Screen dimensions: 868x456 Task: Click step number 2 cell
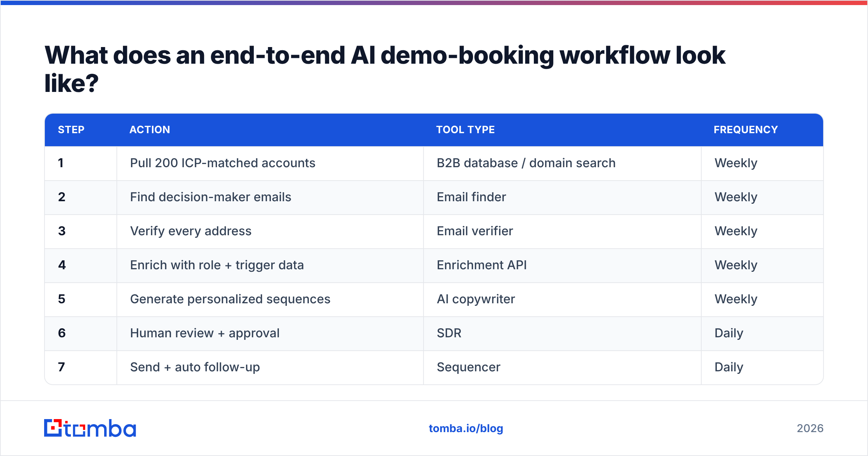tap(81, 197)
